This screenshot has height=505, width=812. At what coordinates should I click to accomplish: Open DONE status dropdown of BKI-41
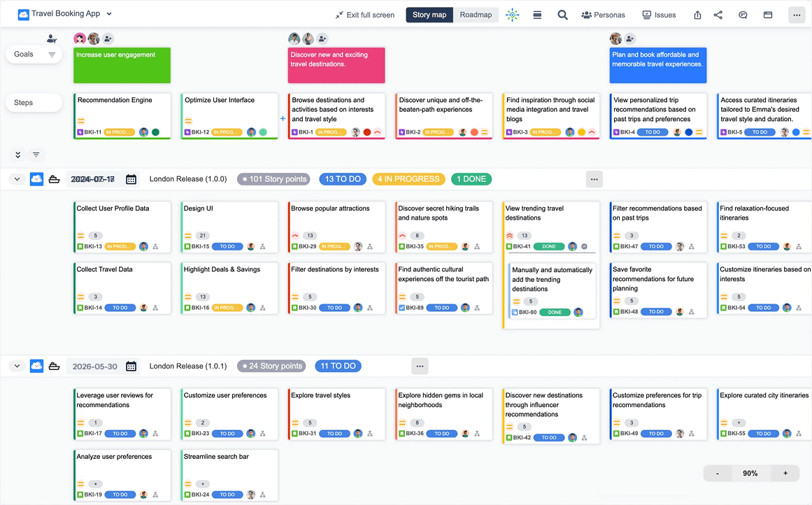point(549,246)
